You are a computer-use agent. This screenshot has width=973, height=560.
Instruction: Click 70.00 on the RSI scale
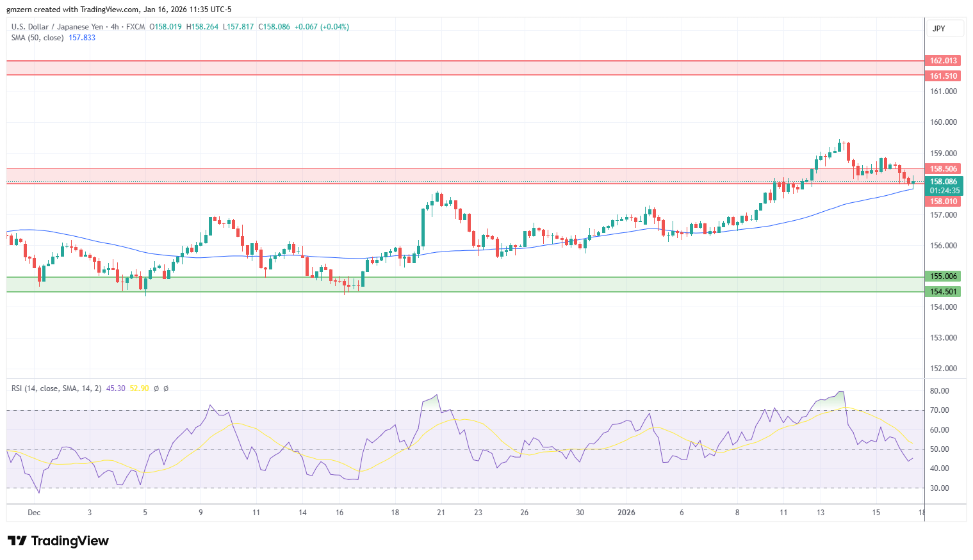940,410
